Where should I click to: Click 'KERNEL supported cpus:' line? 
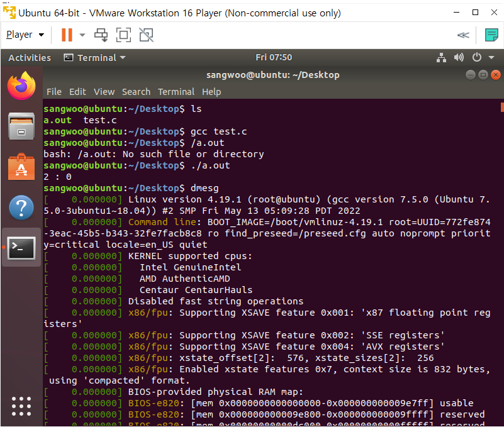(x=190, y=256)
